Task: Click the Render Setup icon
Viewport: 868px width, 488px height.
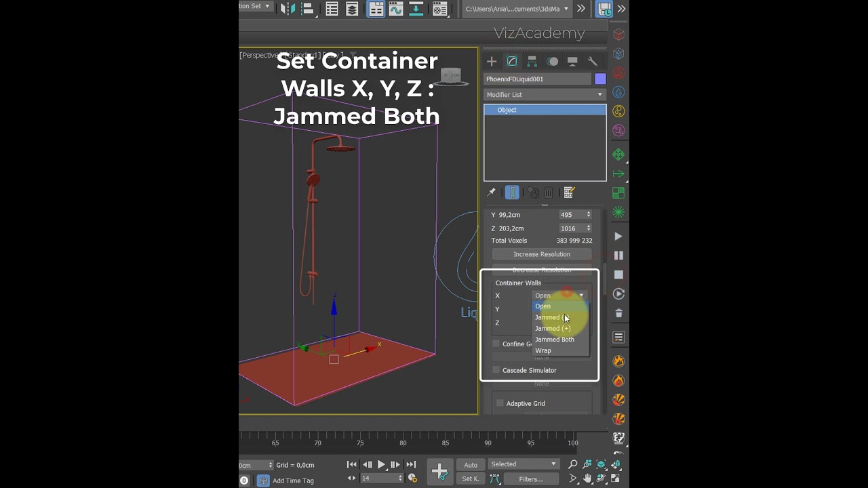Action: [x=440, y=9]
